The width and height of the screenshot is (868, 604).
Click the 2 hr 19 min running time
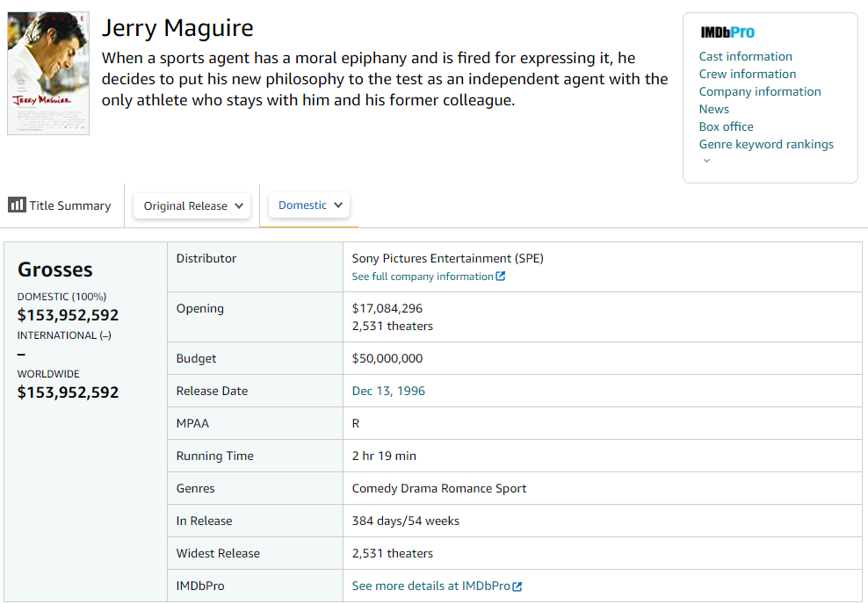coord(384,456)
